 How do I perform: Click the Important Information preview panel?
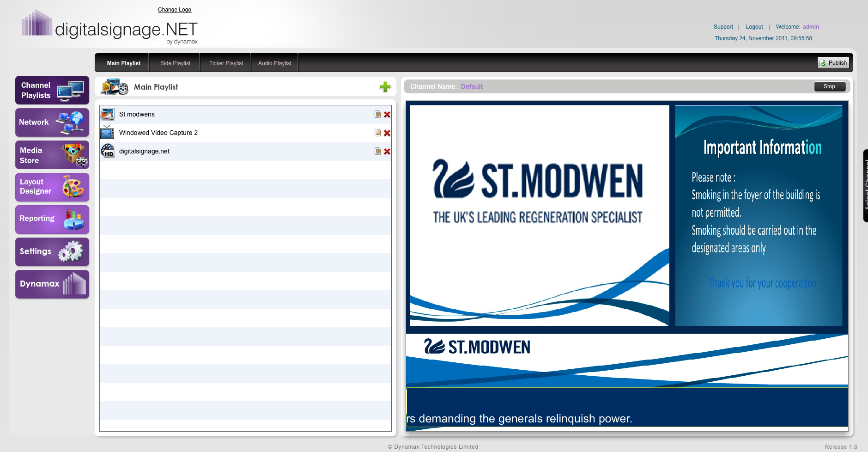click(759, 215)
